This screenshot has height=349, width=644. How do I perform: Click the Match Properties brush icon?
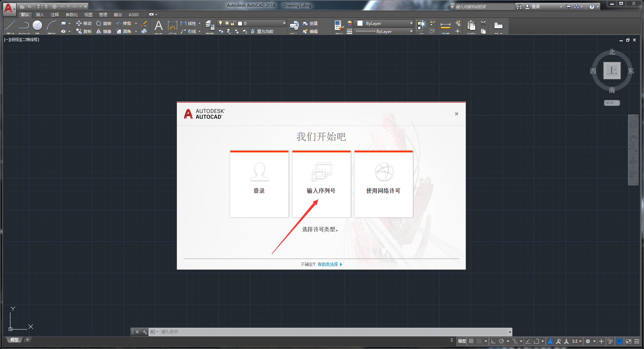click(x=339, y=25)
